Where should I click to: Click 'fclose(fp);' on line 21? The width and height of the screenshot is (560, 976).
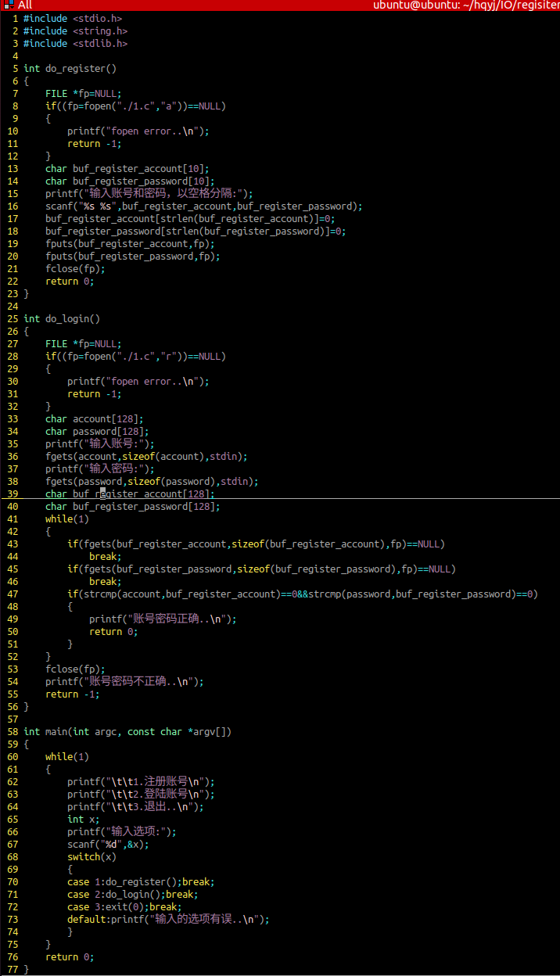pyautogui.click(x=75, y=269)
